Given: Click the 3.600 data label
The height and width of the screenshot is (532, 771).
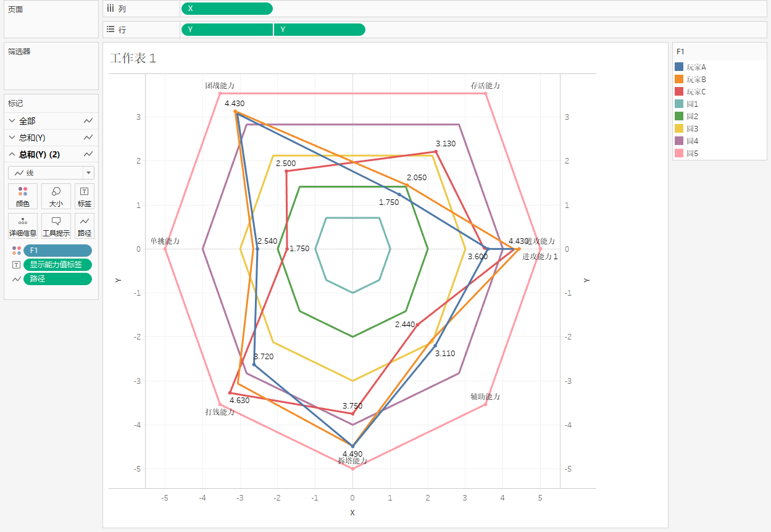Looking at the screenshot, I should [478, 257].
